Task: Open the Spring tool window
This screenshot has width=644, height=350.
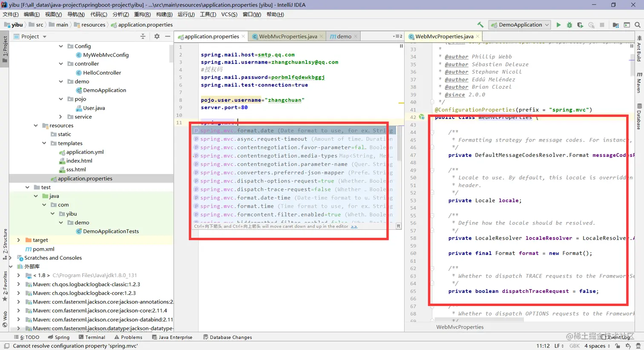Action: tap(59, 337)
